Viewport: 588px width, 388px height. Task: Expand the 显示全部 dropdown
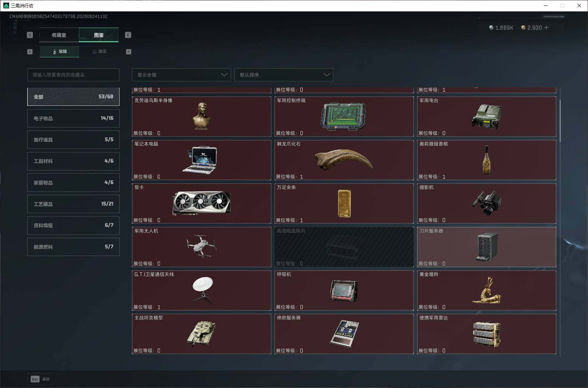[181, 75]
